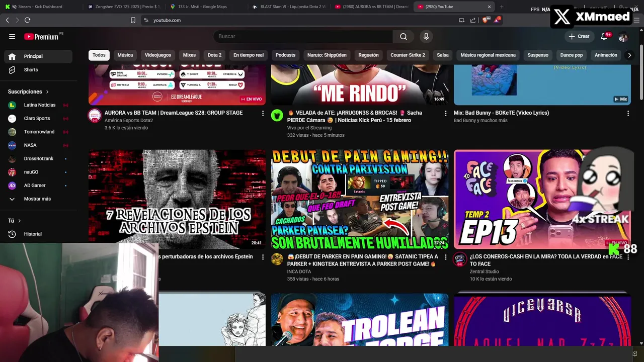
Task: Select the Naruto: Shippūden filter chip
Action: click(x=327, y=55)
